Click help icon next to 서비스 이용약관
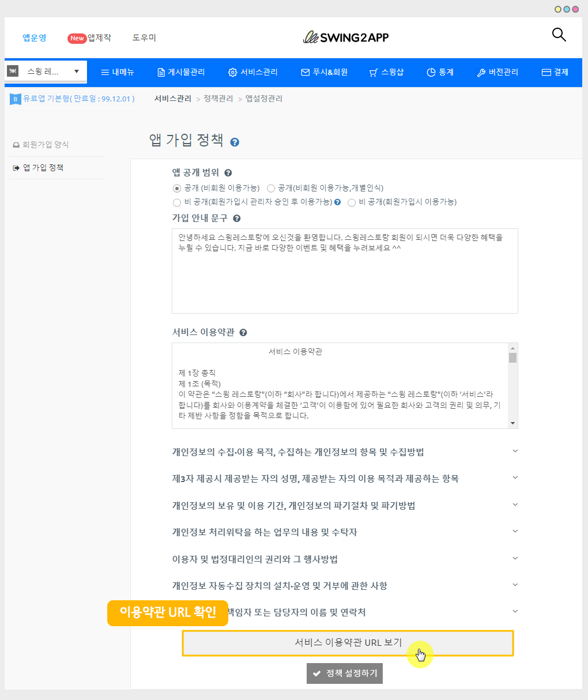The height and width of the screenshot is (700, 588). point(243,333)
